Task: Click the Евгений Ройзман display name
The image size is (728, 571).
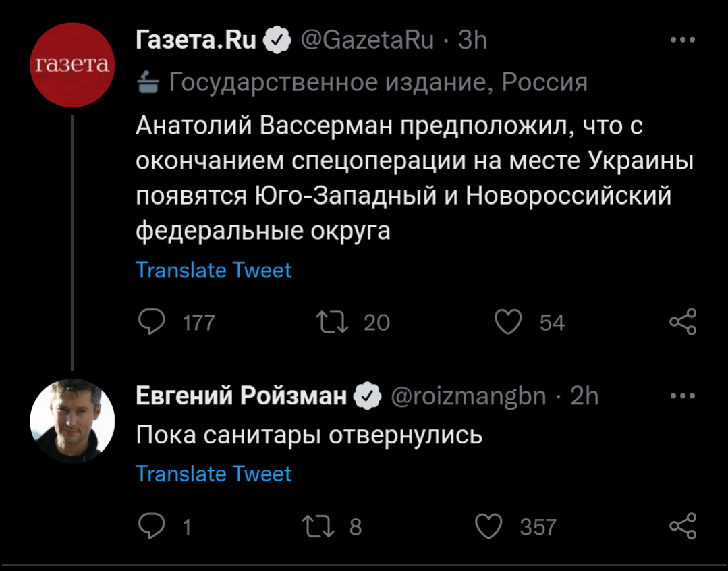Action: coord(241,396)
